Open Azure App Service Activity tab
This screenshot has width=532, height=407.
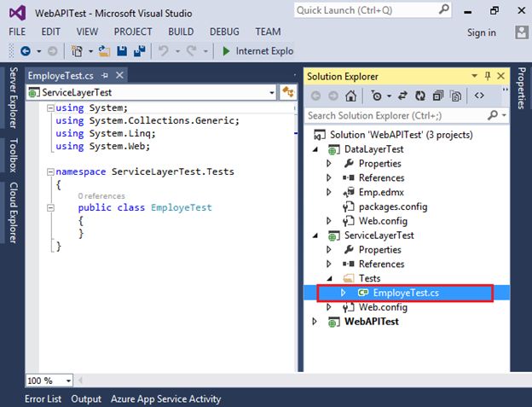166,398
